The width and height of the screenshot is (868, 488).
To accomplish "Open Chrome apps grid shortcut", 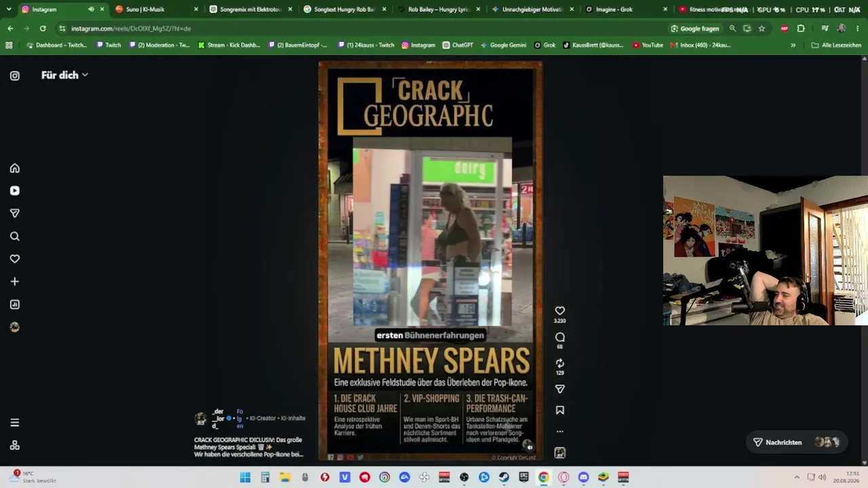I will [x=9, y=45].
